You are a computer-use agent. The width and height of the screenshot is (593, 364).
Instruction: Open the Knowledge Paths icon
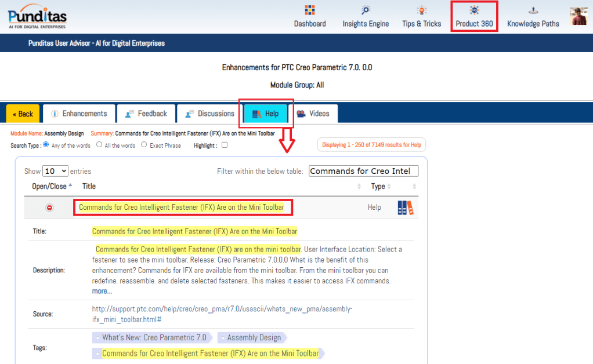533,11
